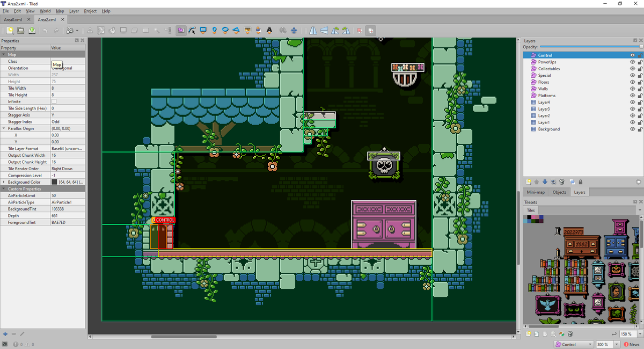Select the Tiles tileset tab

pyautogui.click(x=531, y=210)
